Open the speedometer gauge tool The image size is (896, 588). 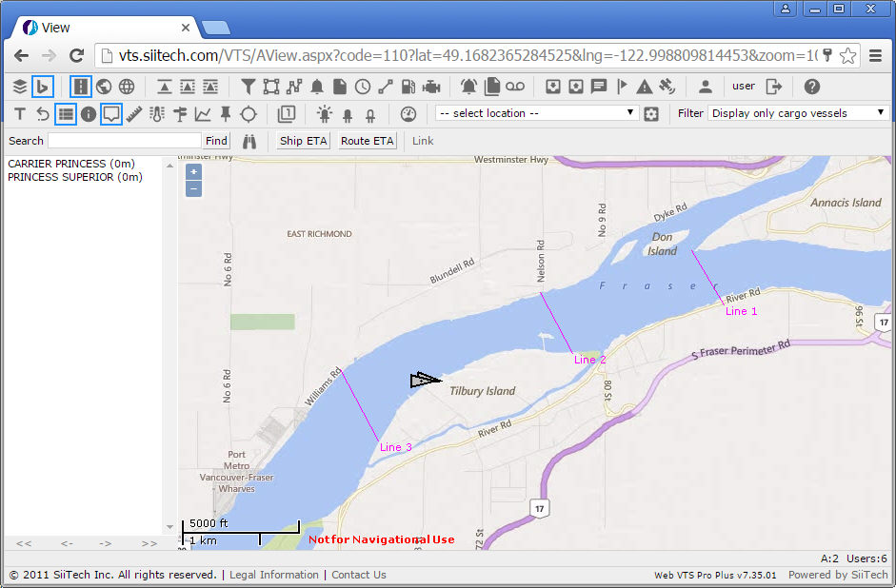click(x=408, y=114)
